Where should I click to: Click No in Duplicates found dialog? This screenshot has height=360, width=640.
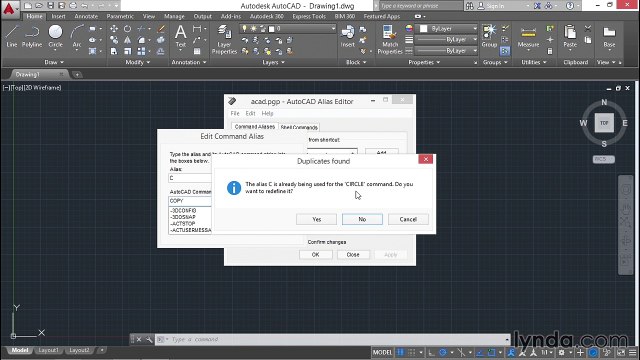[362, 219]
